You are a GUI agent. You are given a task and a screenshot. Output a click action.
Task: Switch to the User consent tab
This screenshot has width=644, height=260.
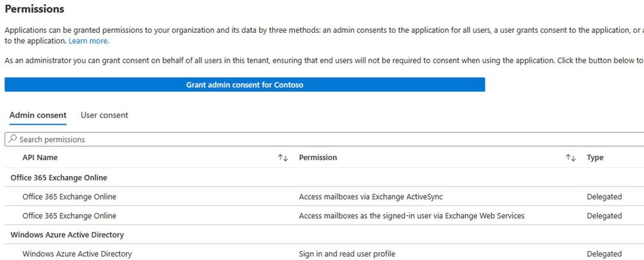[104, 115]
